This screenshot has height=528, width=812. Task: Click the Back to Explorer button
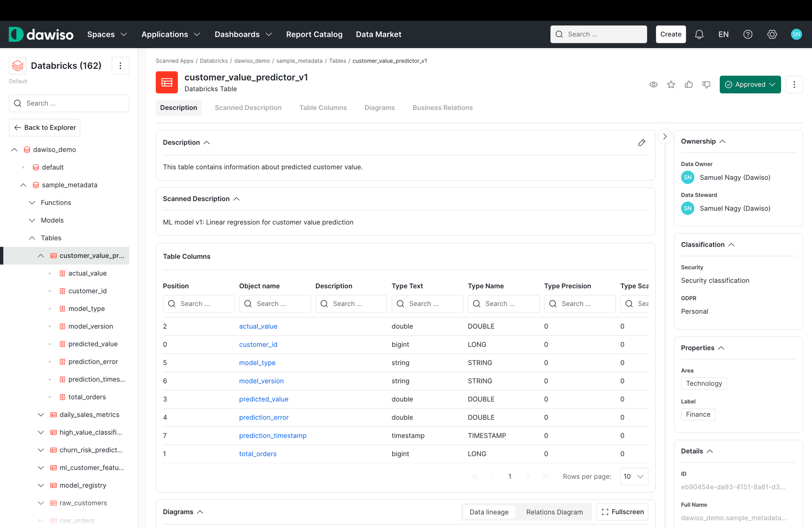click(45, 127)
